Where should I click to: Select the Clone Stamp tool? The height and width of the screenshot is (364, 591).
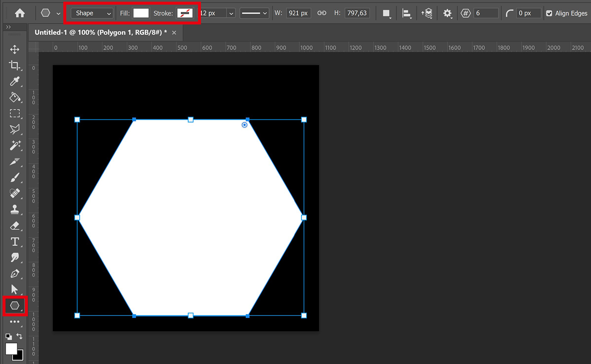(15, 210)
